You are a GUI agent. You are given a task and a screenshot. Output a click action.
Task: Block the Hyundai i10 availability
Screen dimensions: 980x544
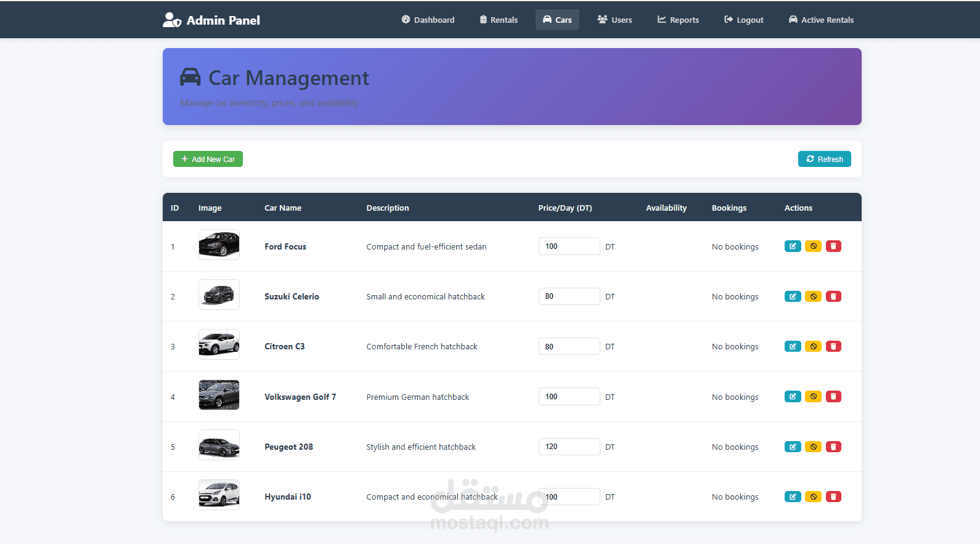click(813, 497)
